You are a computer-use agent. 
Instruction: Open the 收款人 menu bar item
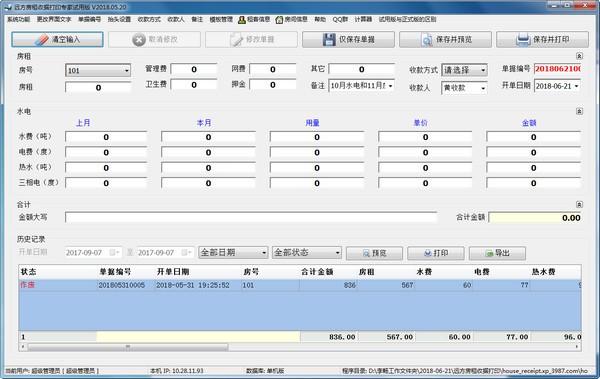[176, 20]
